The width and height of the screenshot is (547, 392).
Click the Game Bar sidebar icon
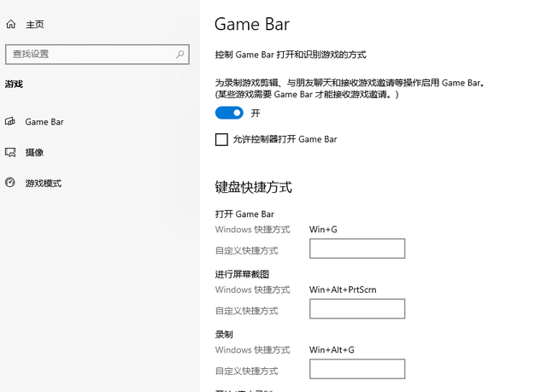(10, 121)
